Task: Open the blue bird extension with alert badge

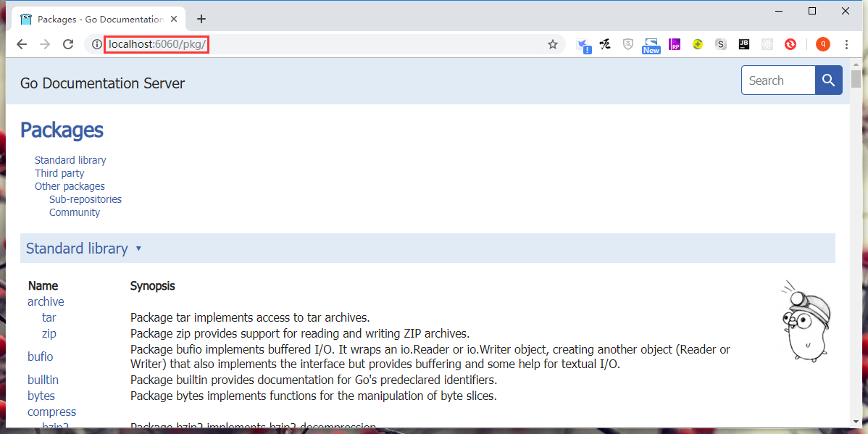Action: tap(583, 46)
